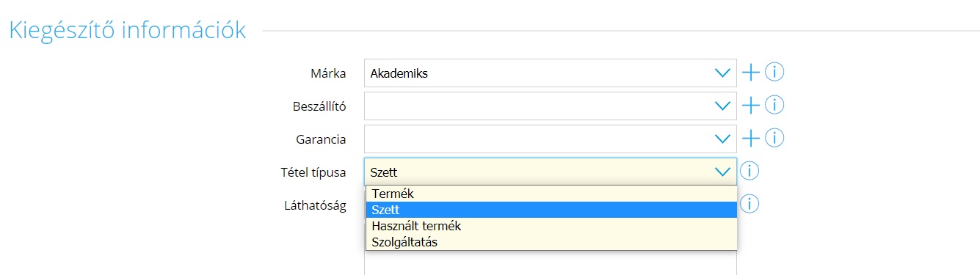Click the Márka field showing Akademiks
980x275 pixels.
pos(551,73)
